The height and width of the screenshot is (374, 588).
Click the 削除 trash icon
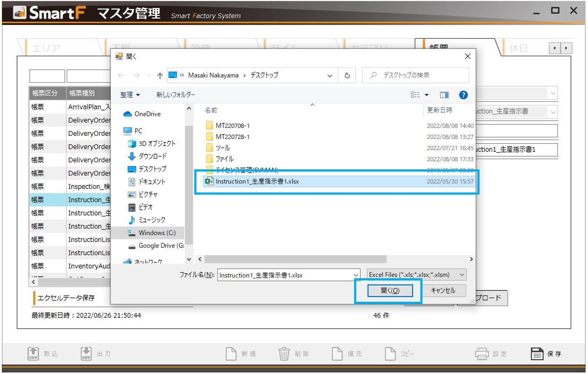tap(284, 354)
